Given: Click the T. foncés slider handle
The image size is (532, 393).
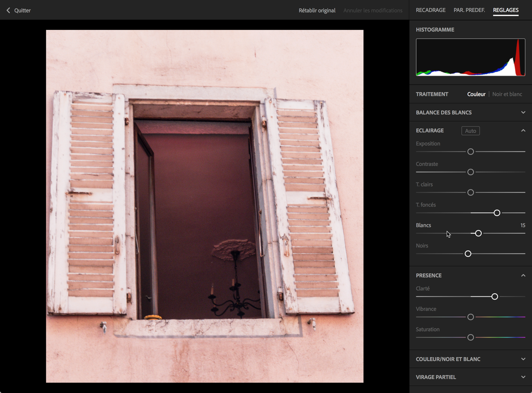Looking at the screenshot, I should 496,213.
